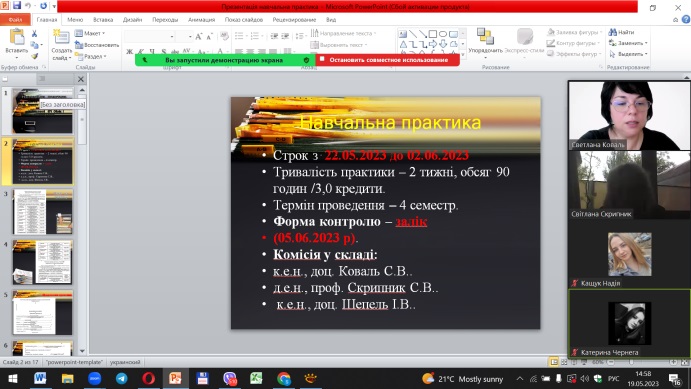Screen dimensions: 691x389
Task: Click the Restore (Восстановить) slide button
Action: [97, 45]
